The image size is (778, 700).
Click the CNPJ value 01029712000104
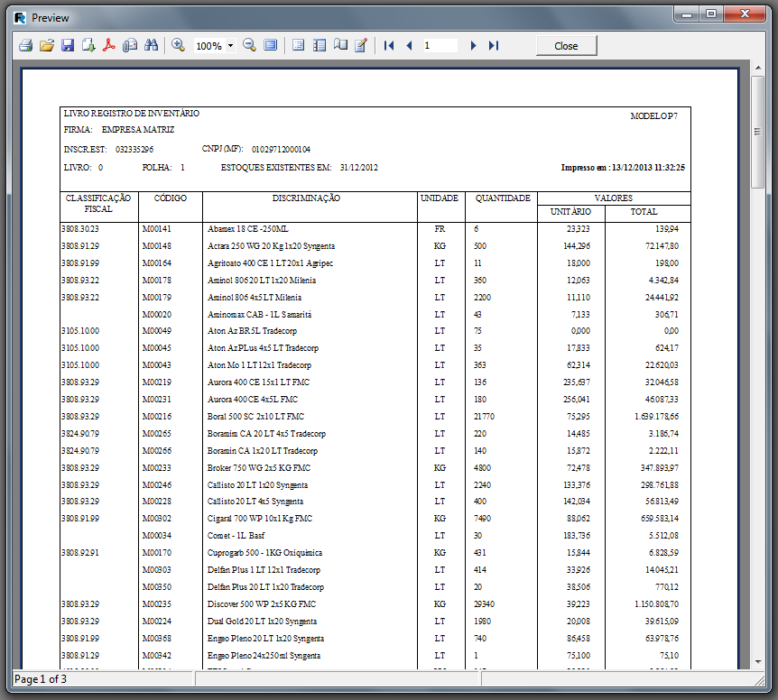point(281,149)
